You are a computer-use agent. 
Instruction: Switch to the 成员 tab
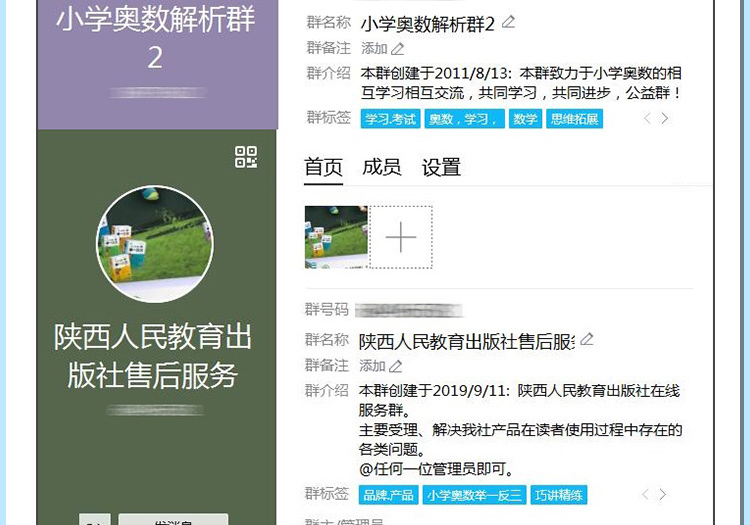click(x=382, y=168)
